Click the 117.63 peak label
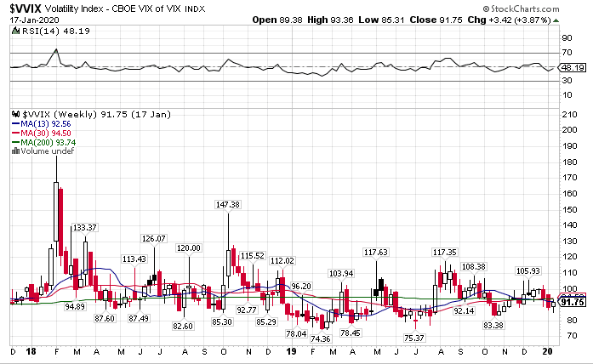593x364 pixels. (x=375, y=252)
